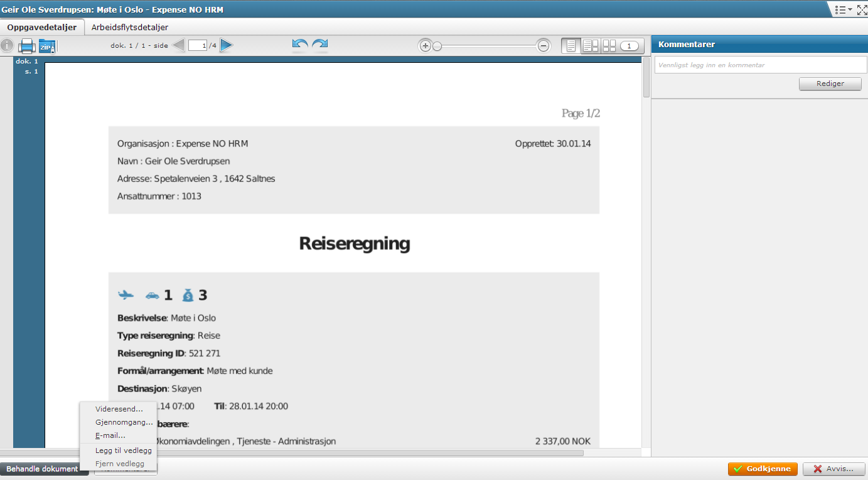Click the horizontal document scrollbar
This screenshot has height=480, width=868.
(x=292, y=452)
